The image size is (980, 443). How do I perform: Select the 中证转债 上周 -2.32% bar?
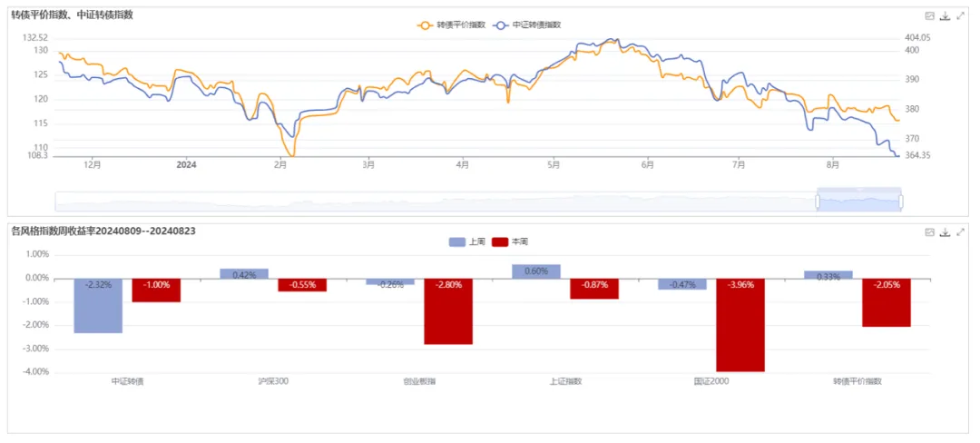pos(98,306)
